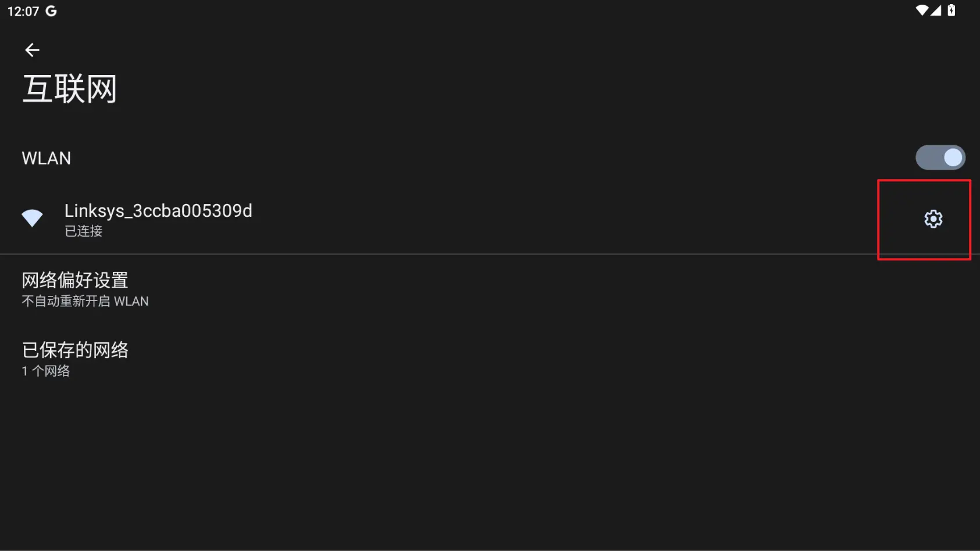Tap the battery charging icon
This screenshot has width=980, height=551.
(x=952, y=10)
